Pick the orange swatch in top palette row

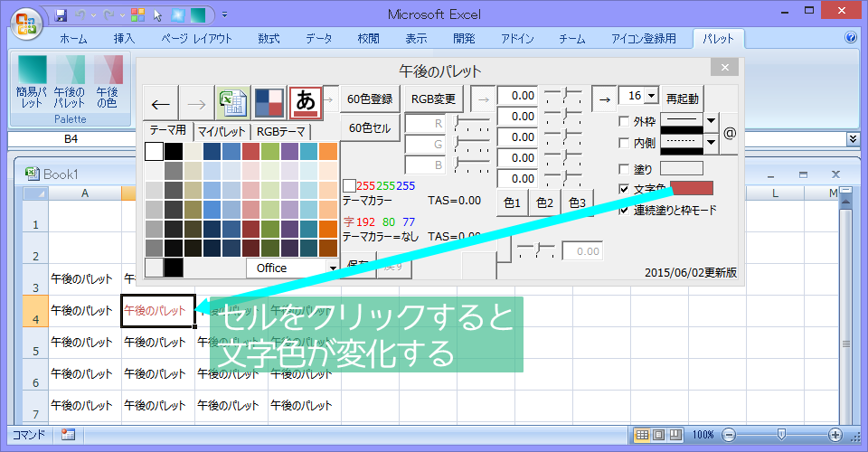pyautogui.click(x=327, y=152)
